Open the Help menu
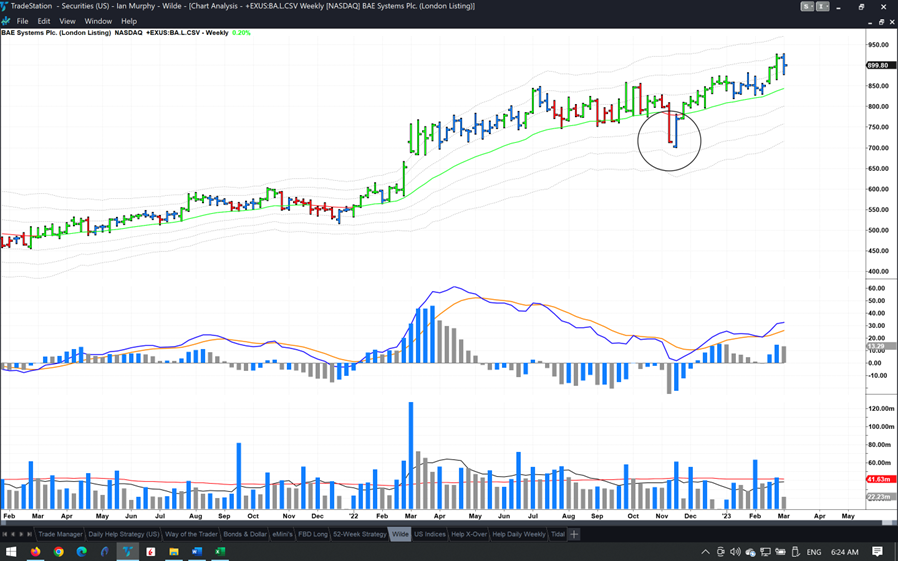 coord(129,21)
